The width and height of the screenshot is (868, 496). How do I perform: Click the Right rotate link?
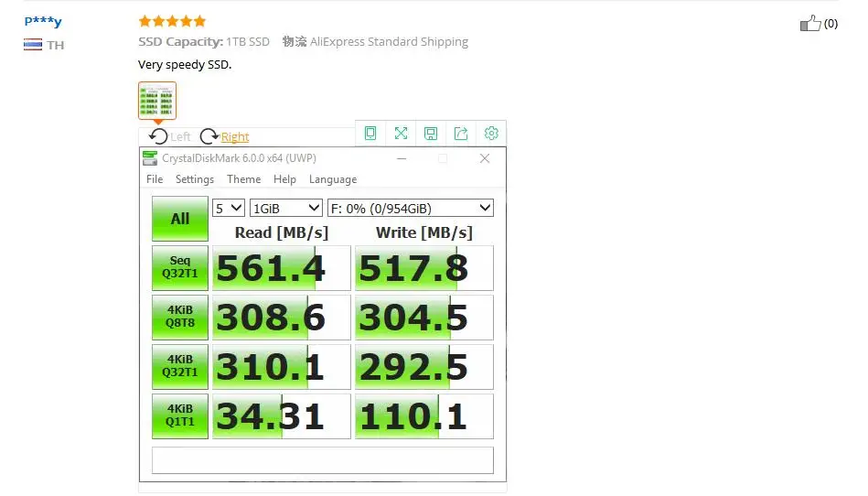tap(235, 136)
